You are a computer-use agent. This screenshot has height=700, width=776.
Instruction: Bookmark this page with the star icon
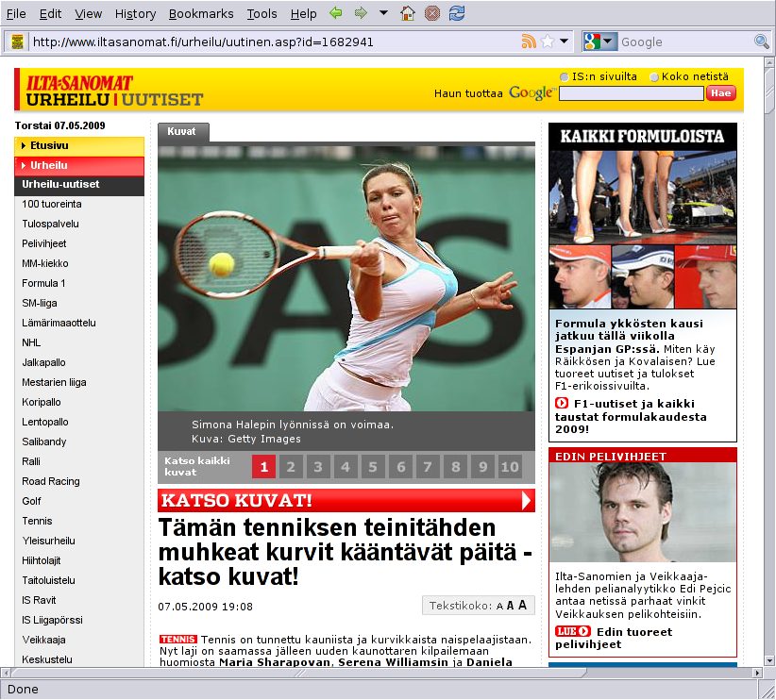tap(548, 42)
